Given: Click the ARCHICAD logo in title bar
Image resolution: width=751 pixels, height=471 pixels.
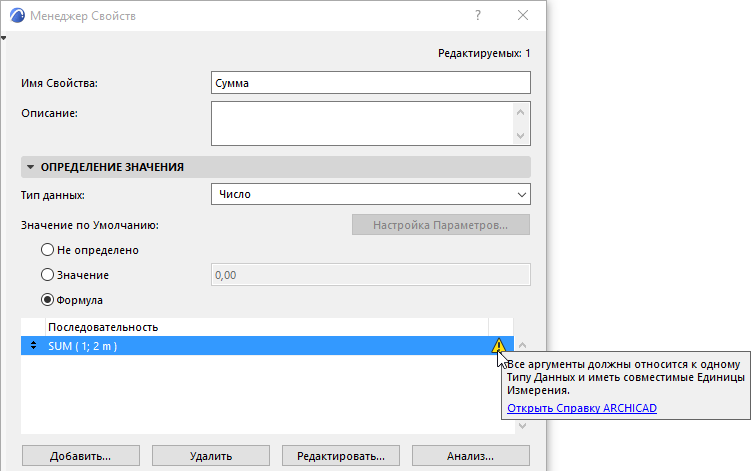Looking at the screenshot, I should pos(17,15).
